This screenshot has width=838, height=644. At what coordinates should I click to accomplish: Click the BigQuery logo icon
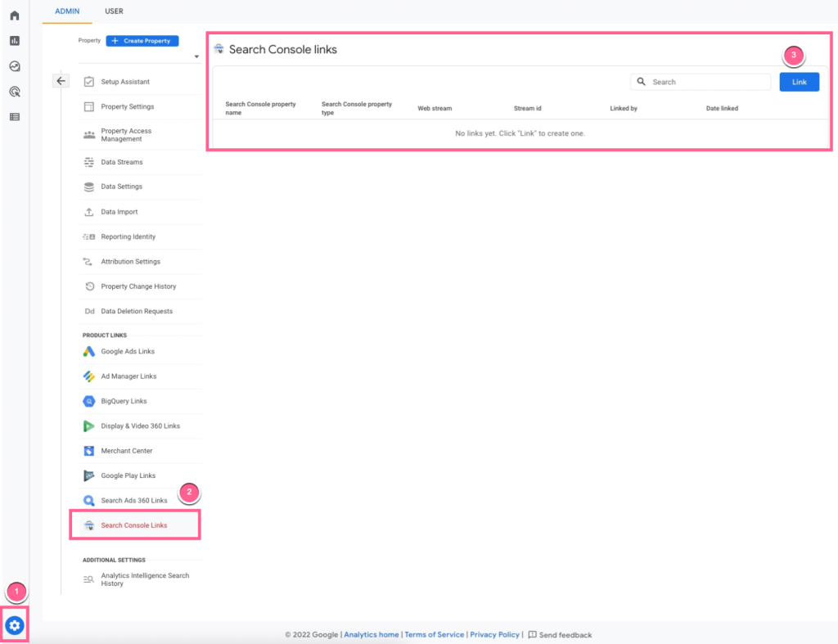coord(88,401)
